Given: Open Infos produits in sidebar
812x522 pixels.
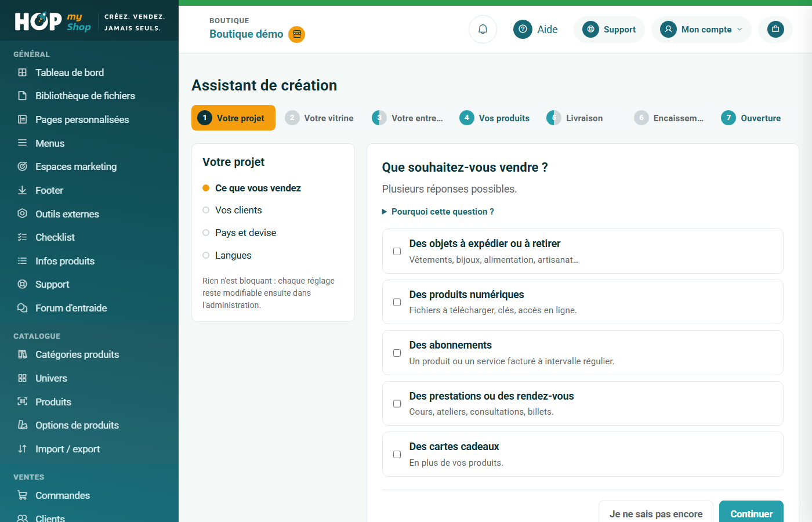Looking at the screenshot, I should point(65,261).
